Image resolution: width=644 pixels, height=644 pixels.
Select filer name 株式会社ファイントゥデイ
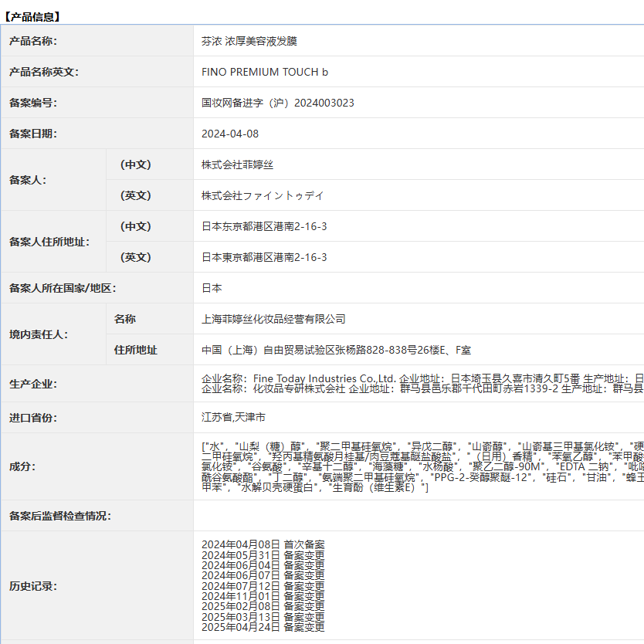click(263, 195)
